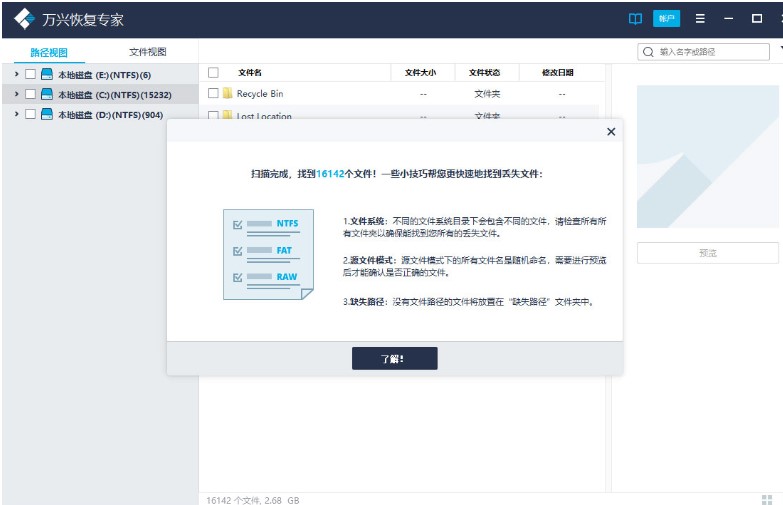Click the book guide icon in title bar
The height and width of the screenshot is (505, 783).
click(x=635, y=19)
